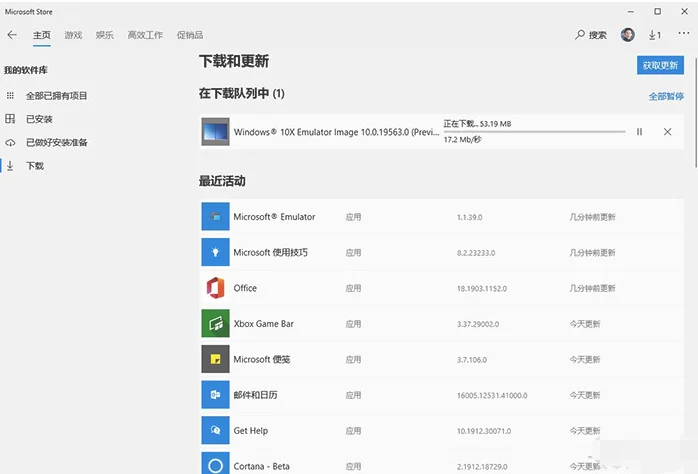This screenshot has height=474, width=698.
Task: Click the 已做好安装准备 cloud icon
Action: click(x=10, y=142)
